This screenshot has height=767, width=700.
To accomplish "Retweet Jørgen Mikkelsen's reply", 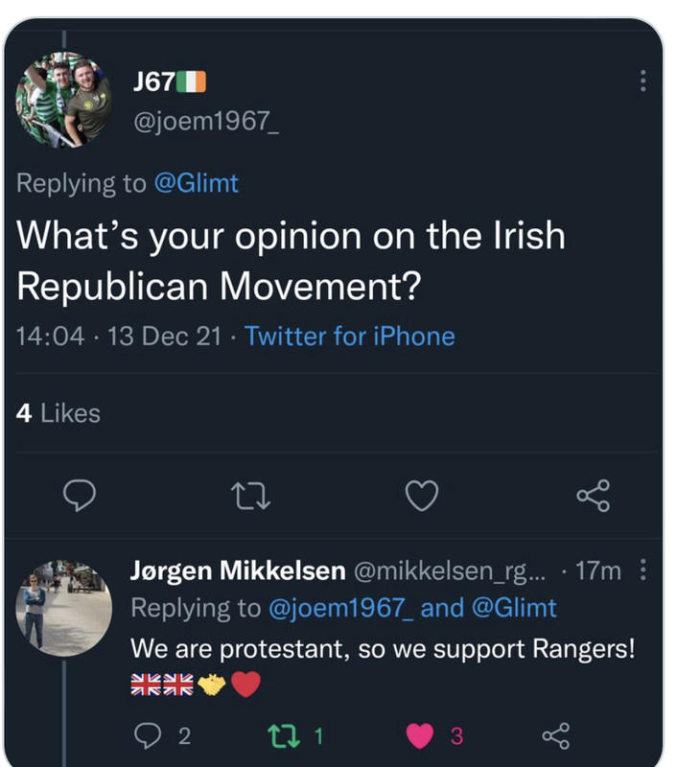I will click(281, 735).
